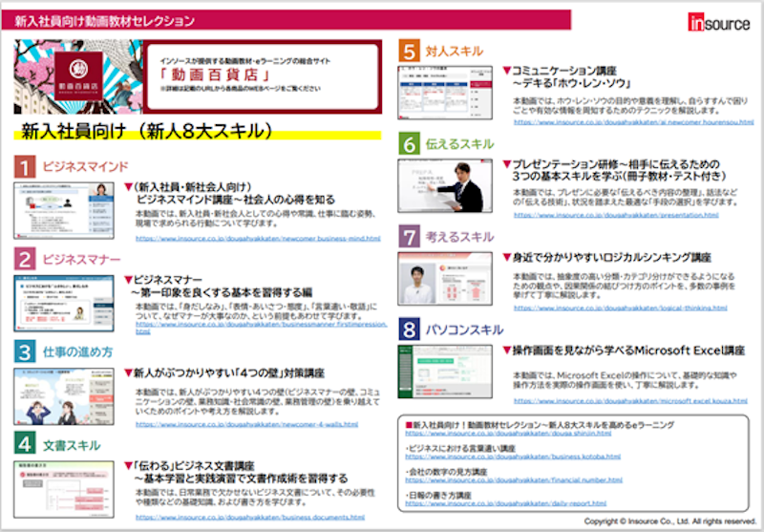764x532 pixels.
Task: Open the financial-number.html link
Action: coord(514,480)
